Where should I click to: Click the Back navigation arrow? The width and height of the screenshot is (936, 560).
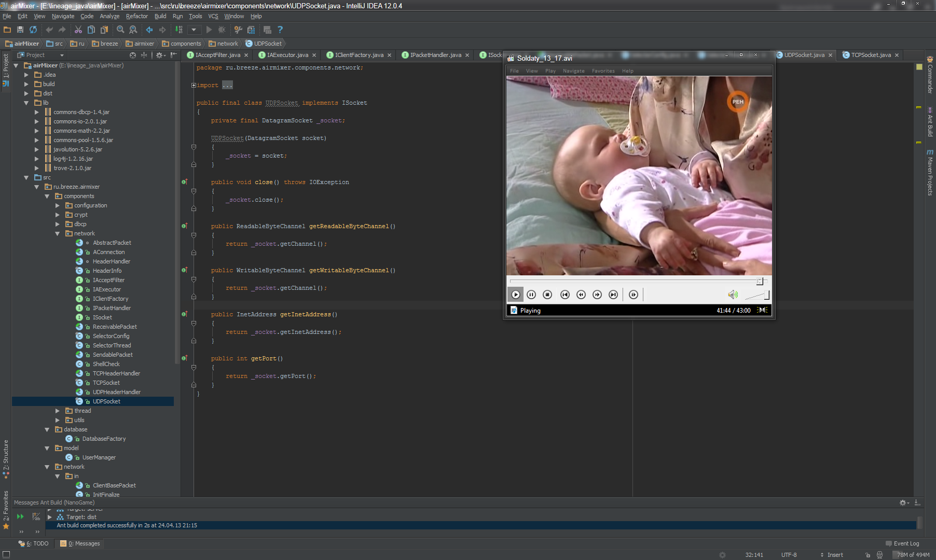coord(149,30)
